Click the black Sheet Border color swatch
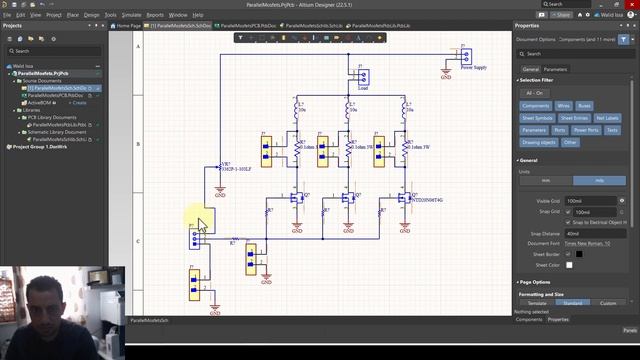The width and height of the screenshot is (640, 360). (579, 254)
